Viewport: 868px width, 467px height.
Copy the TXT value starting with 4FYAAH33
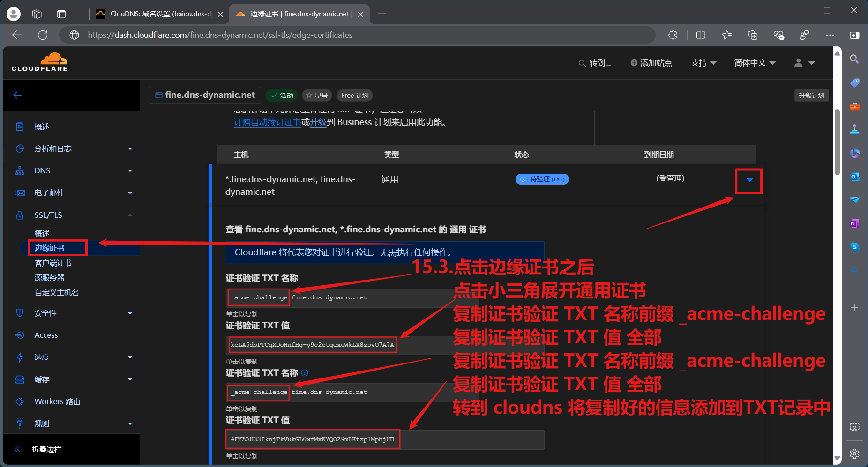385,440
